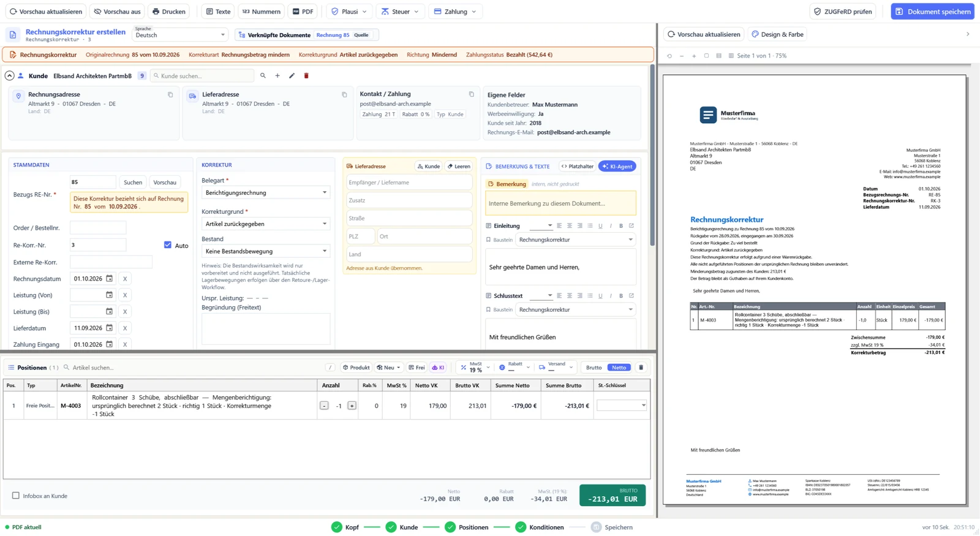Enable Infobox an Kunde checkbox
The width and height of the screenshot is (980, 536).
point(16,496)
